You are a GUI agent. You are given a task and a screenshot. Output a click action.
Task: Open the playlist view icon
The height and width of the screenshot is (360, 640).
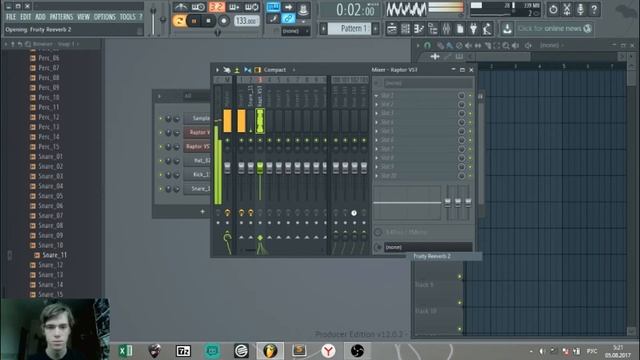pos(391,29)
